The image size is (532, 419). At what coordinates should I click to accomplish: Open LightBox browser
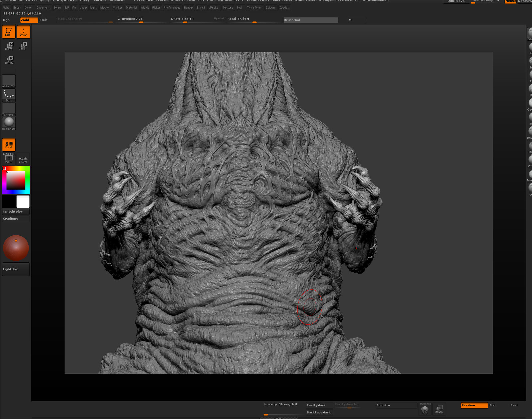coord(16,269)
